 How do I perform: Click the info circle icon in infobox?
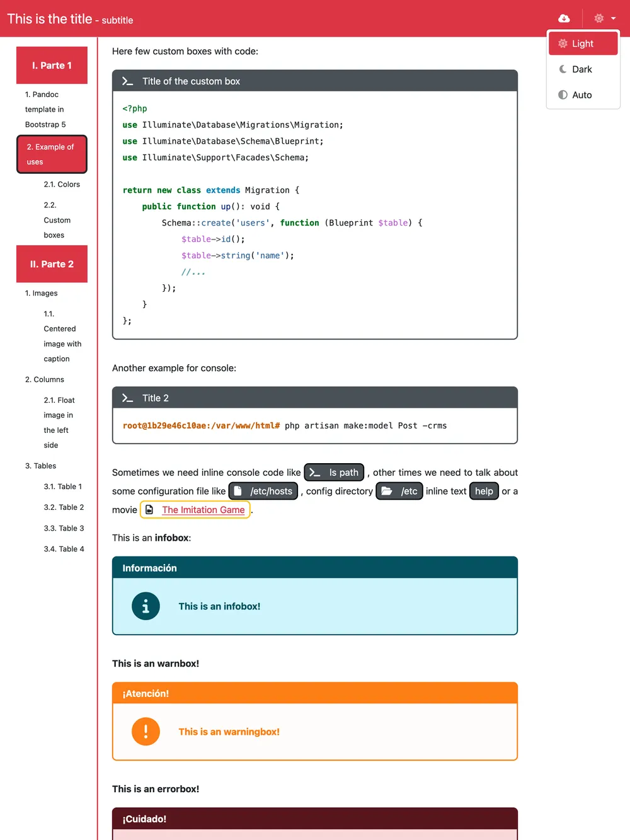[146, 606]
